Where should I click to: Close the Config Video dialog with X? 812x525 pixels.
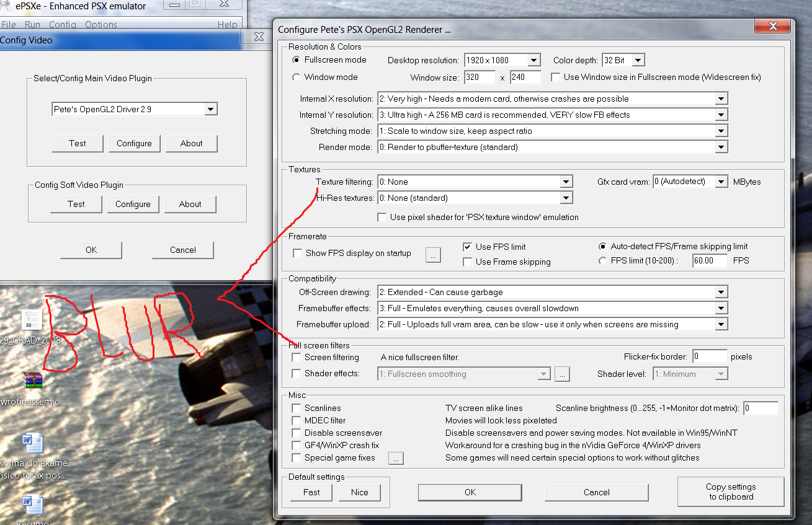(x=259, y=38)
